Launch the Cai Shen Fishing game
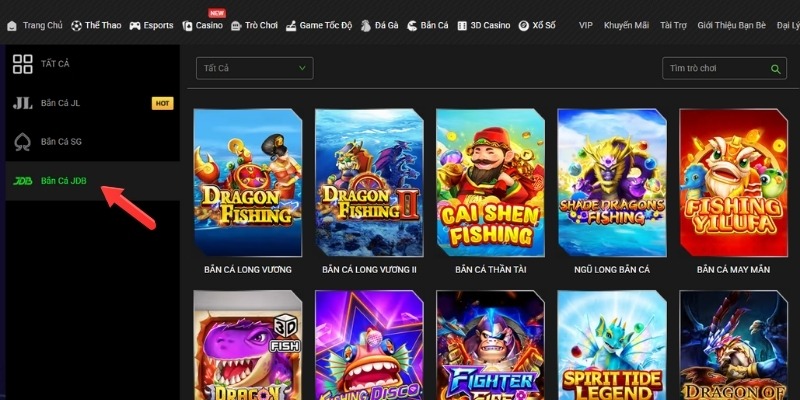Image resolution: width=800 pixels, height=400 pixels. coord(490,181)
